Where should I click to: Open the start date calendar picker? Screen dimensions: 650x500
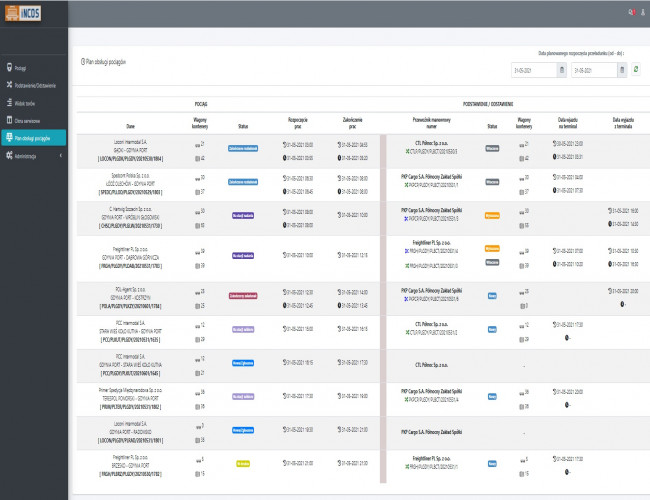pyautogui.click(x=563, y=70)
